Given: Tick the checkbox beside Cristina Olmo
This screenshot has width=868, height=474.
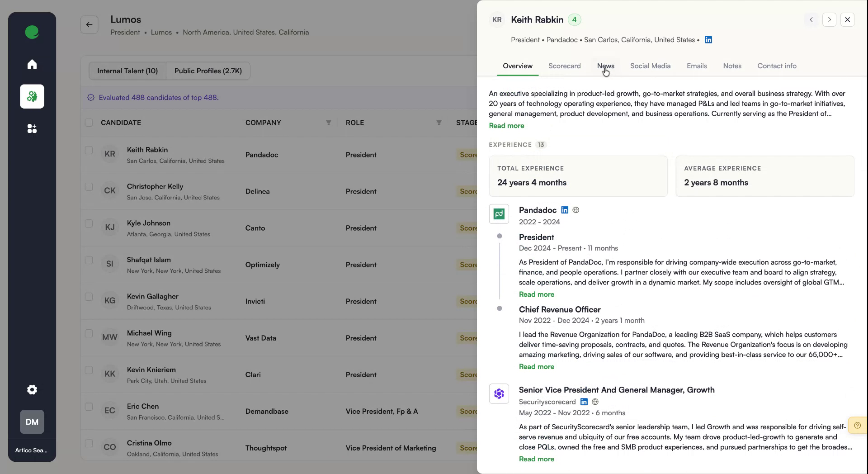Looking at the screenshot, I should [x=89, y=444].
